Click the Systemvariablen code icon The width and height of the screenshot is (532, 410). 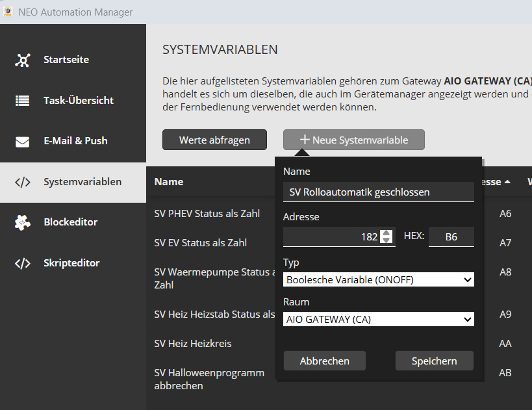pos(23,182)
